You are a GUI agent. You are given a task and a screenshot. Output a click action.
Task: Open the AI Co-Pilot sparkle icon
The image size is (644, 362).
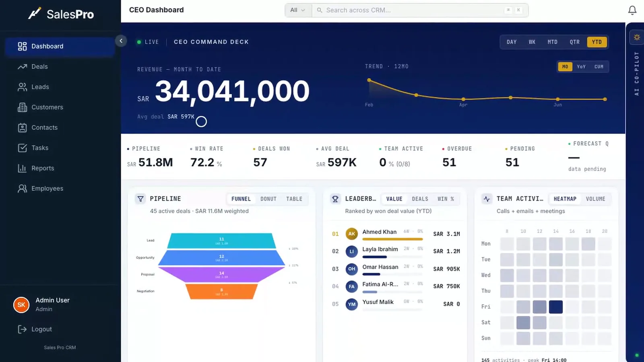(637, 37)
